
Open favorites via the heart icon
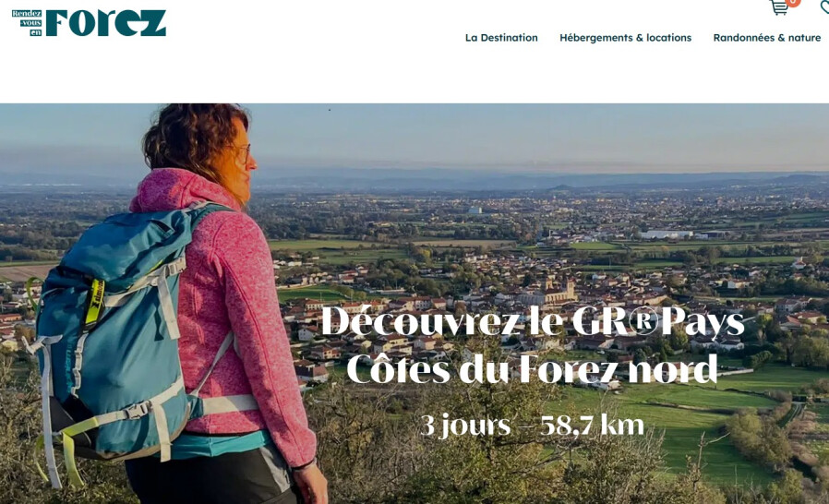(824, 7)
